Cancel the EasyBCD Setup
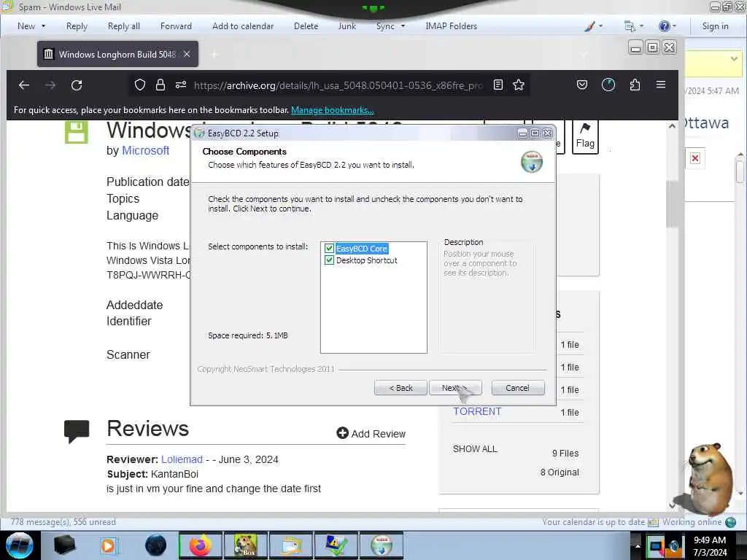Screen dimensions: 747x560 (x=517, y=388)
